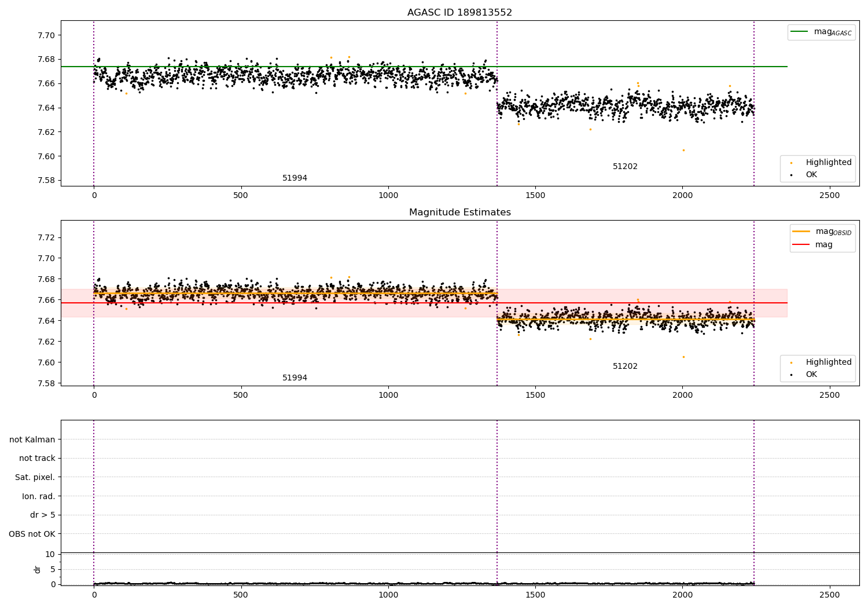Select the mag OBSID legend label
Viewport: 868px width, 608px height.
point(834,232)
